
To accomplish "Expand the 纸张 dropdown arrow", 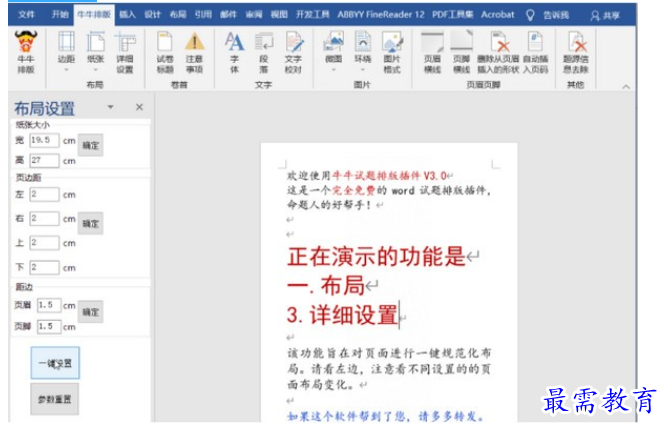I will coord(95,70).
